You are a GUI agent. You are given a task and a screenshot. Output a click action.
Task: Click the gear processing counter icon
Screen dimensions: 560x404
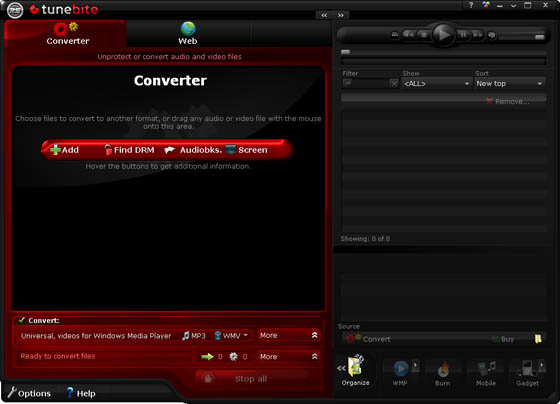pyautogui.click(x=233, y=356)
